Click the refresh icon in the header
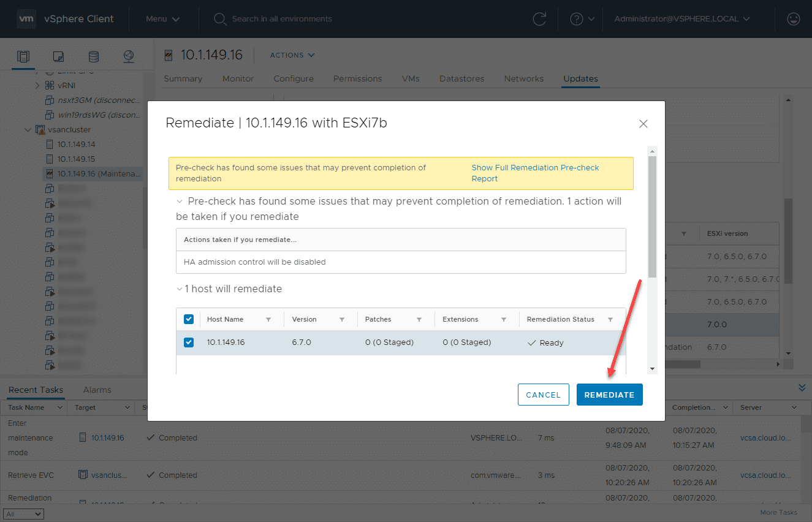812x522 pixels. [539, 19]
